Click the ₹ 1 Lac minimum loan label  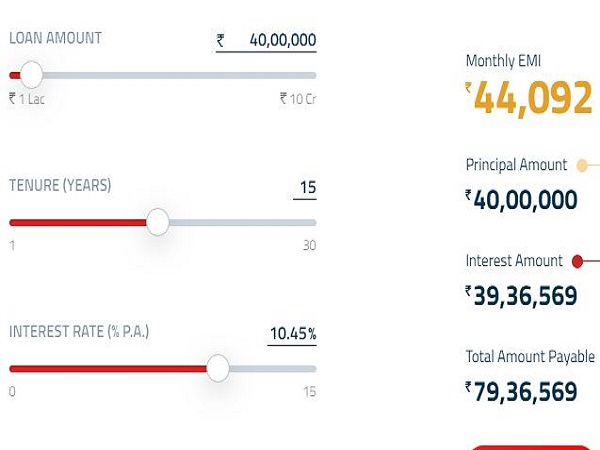pyautogui.click(x=27, y=99)
